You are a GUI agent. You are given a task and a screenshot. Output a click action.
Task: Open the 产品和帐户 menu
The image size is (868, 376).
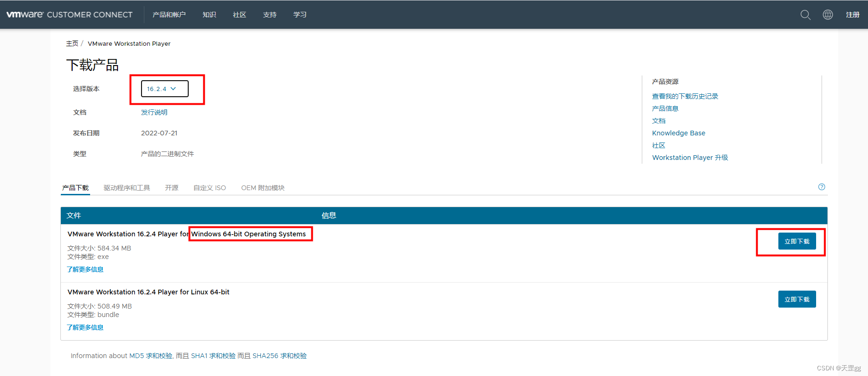click(169, 15)
